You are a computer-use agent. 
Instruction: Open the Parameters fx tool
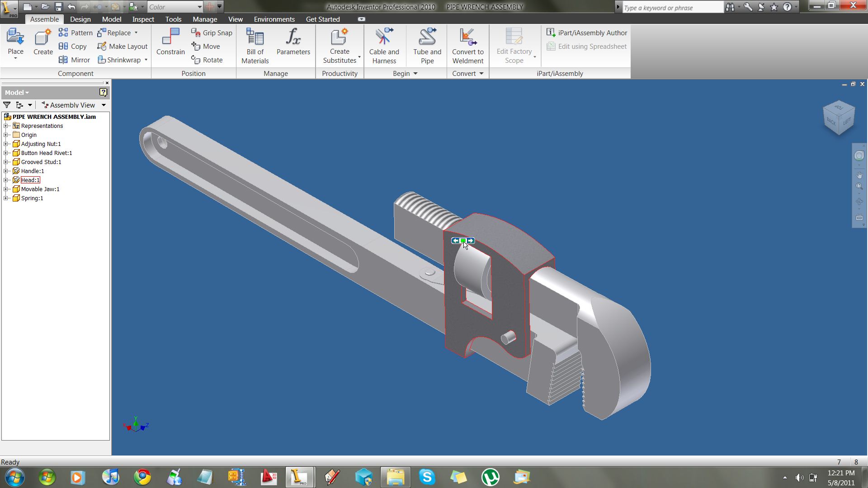(x=293, y=42)
